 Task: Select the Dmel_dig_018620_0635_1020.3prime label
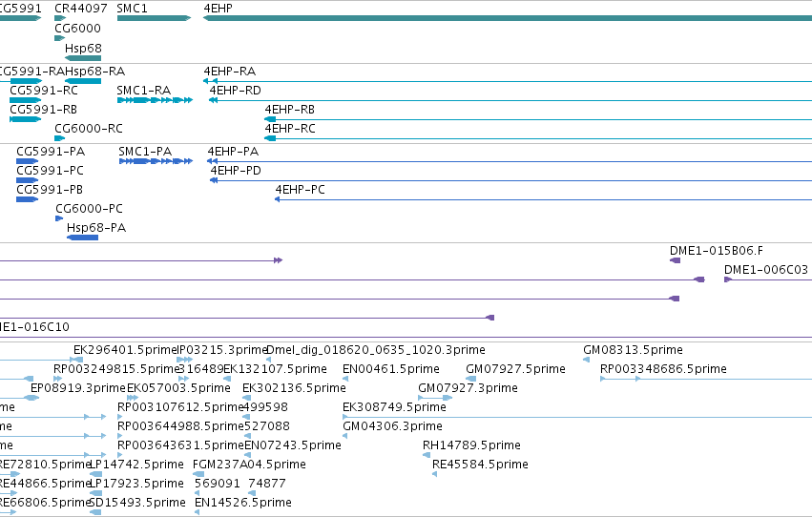pos(375,350)
